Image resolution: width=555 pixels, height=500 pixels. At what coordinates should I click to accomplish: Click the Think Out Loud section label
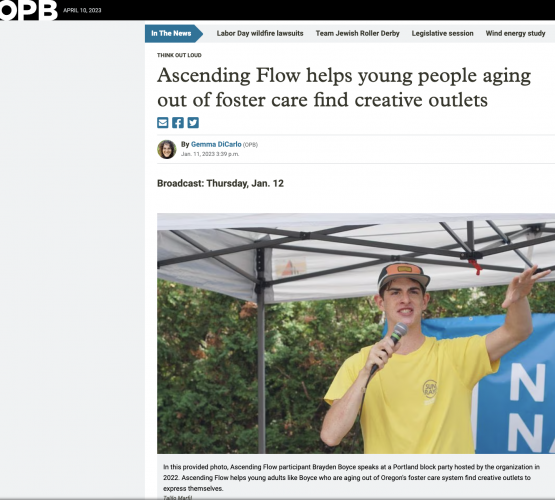pos(179,55)
